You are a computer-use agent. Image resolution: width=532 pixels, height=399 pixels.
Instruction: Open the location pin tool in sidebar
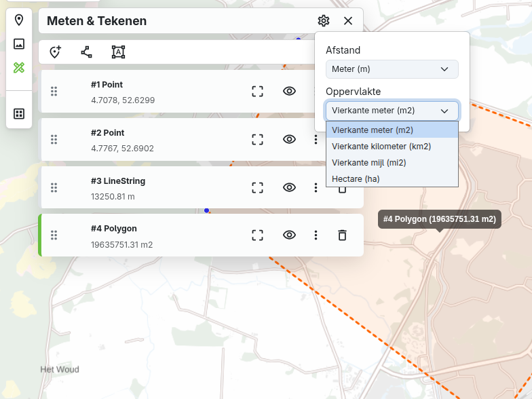[19, 20]
